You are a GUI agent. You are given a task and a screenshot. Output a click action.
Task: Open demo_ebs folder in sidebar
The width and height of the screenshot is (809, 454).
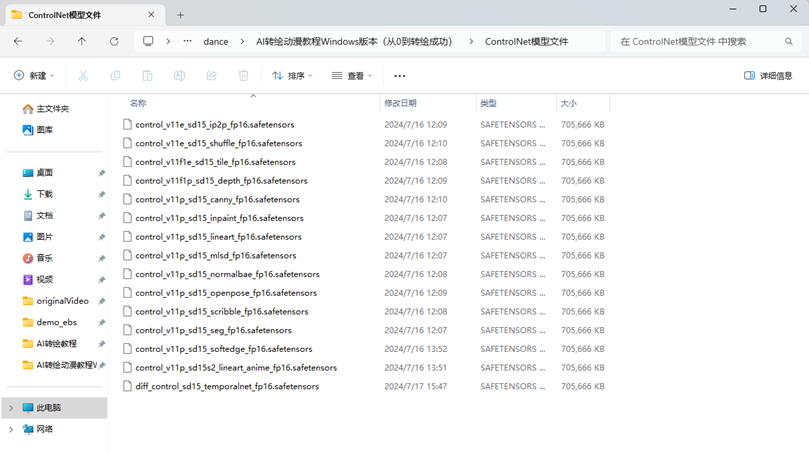point(50,322)
